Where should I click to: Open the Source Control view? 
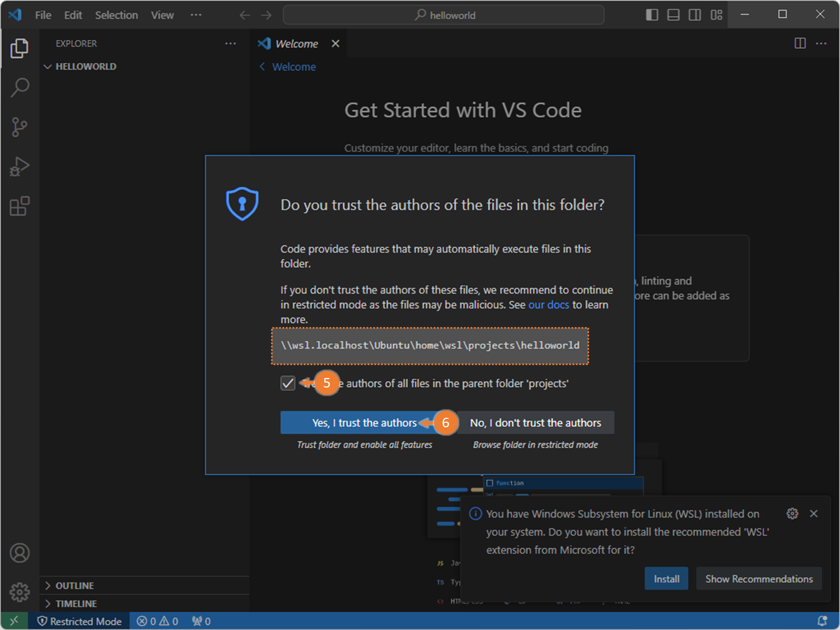[20, 127]
